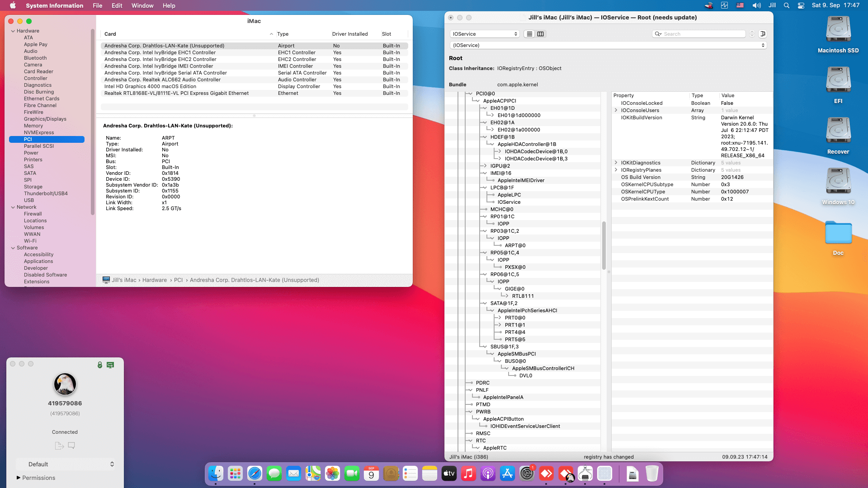Open the Doc folder on desktop

click(x=838, y=238)
